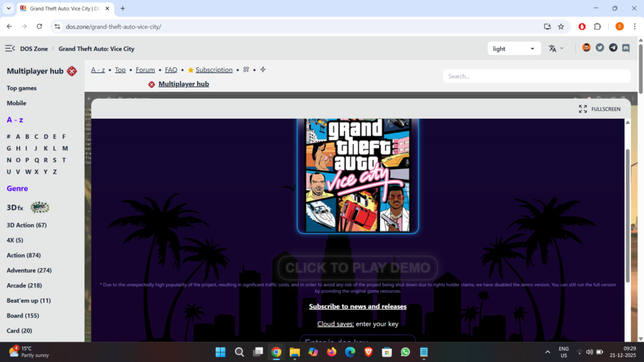Open WhatsApp from the taskbar

pyautogui.click(x=405, y=352)
